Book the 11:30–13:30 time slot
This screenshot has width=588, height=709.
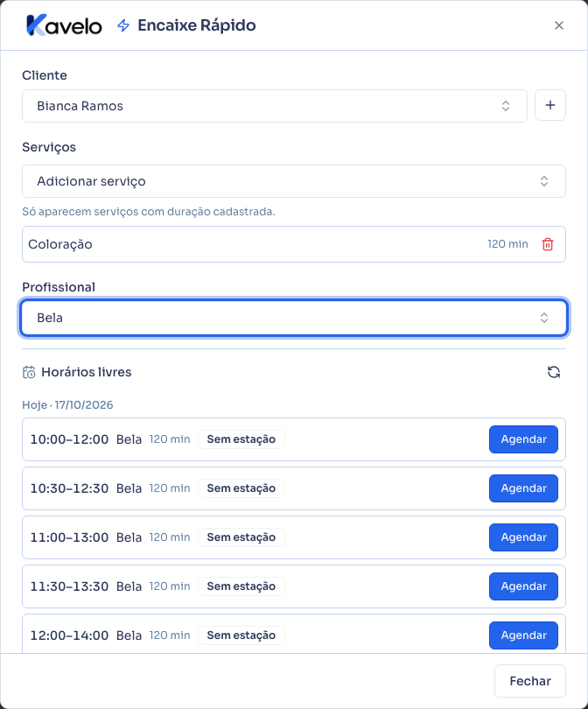coord(523,586)
